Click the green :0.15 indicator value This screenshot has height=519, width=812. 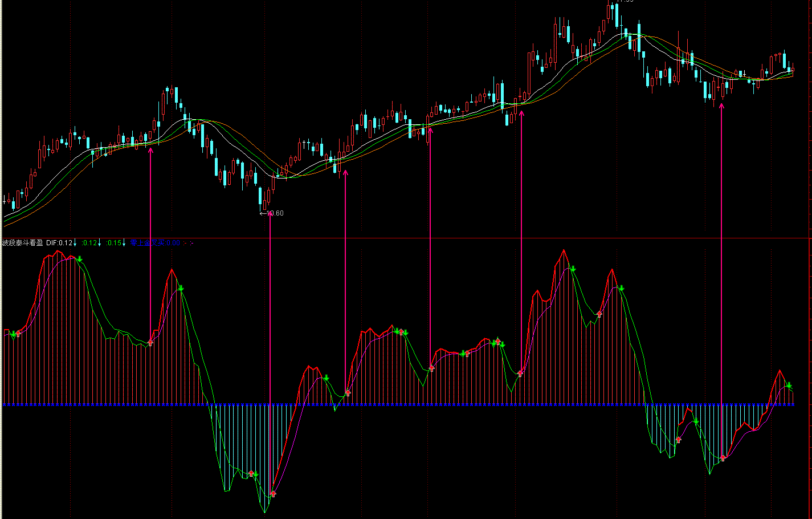tap(113, 243)
